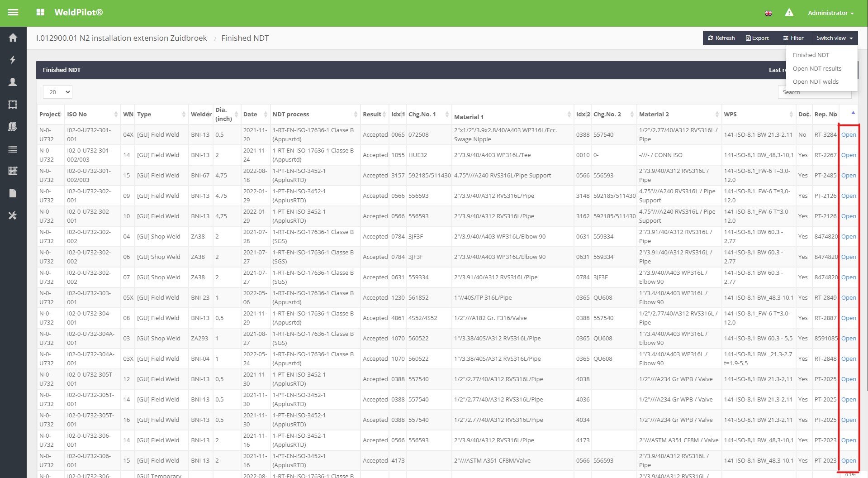
Task: Click the Refresh button
Action: click(x=721, y=38)
